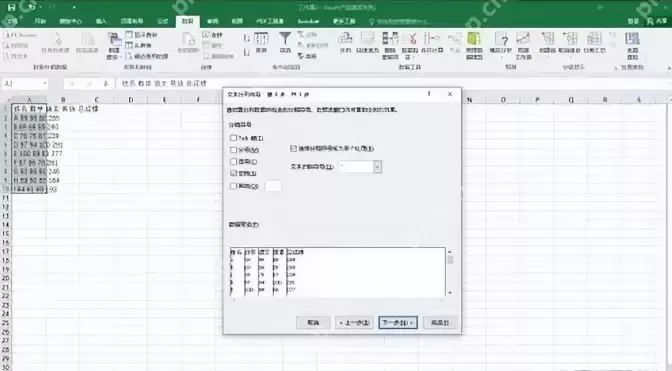Click the invoice check icon at ribbon end
This screenshot has width=672, height=371.
click(x=633, y=45)
